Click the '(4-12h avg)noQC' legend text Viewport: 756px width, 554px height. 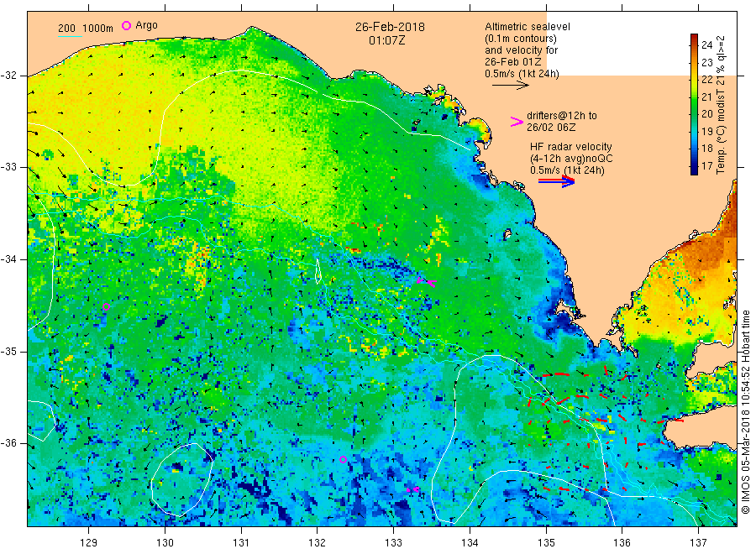(x=571, y=159)
